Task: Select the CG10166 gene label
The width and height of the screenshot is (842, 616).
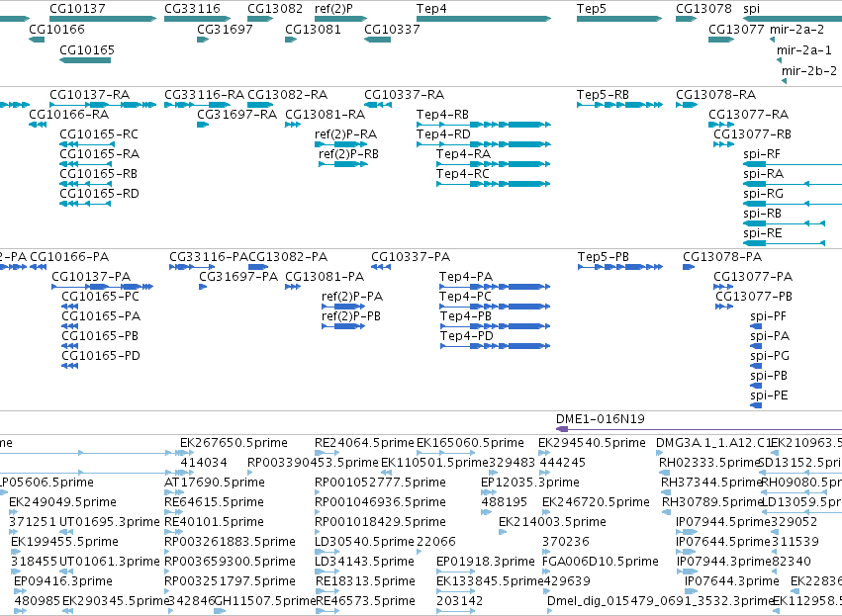Action: (x=56, y=29)
